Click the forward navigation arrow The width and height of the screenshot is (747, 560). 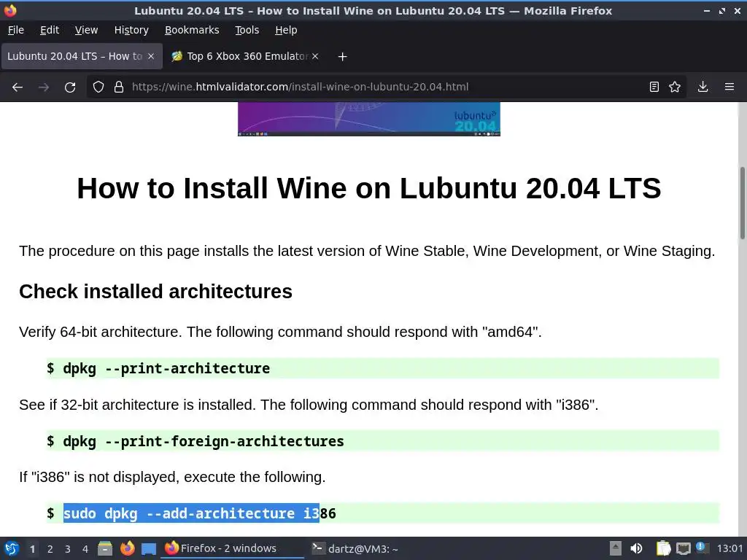pyautogui.click(x=44, y=87)
